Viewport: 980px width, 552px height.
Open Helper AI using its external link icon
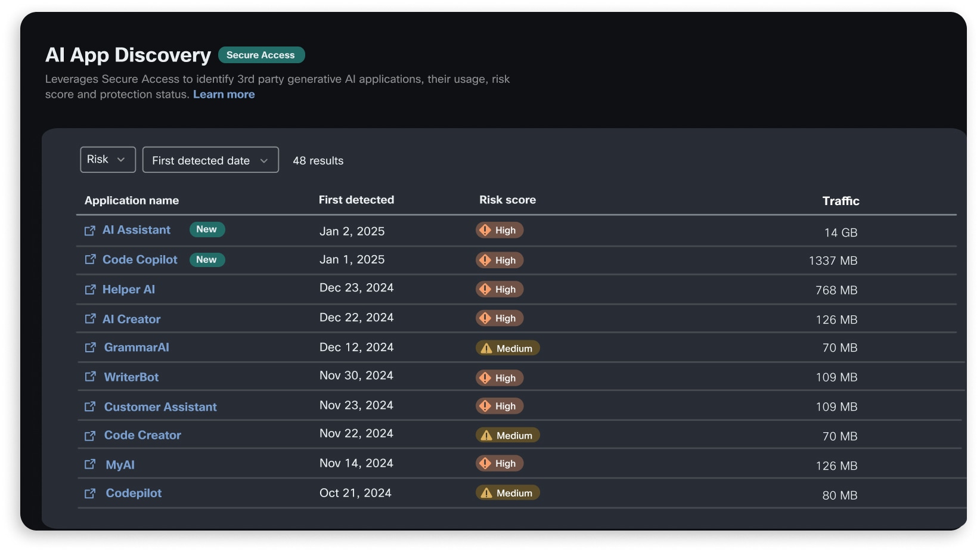click(90, 290)
